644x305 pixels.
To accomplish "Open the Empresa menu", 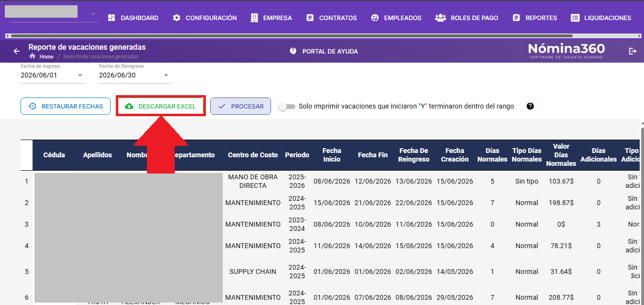I will click(x=271, y=18).
